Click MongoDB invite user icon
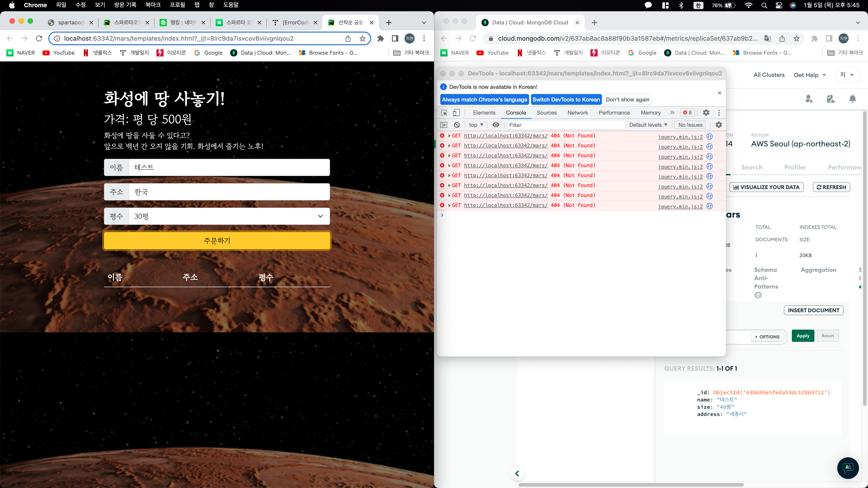This screenshot has width=868, height=488. 809,99
